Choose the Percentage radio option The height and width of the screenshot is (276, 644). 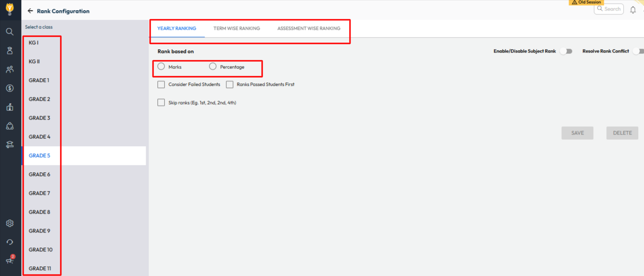[x=213, y=67]
